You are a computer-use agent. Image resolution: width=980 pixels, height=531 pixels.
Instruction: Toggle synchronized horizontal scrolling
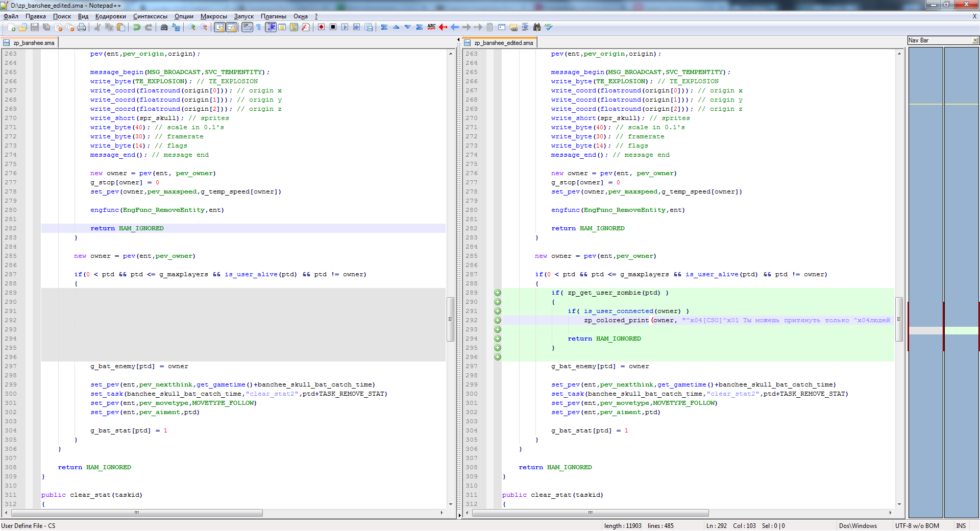(231, 27)
